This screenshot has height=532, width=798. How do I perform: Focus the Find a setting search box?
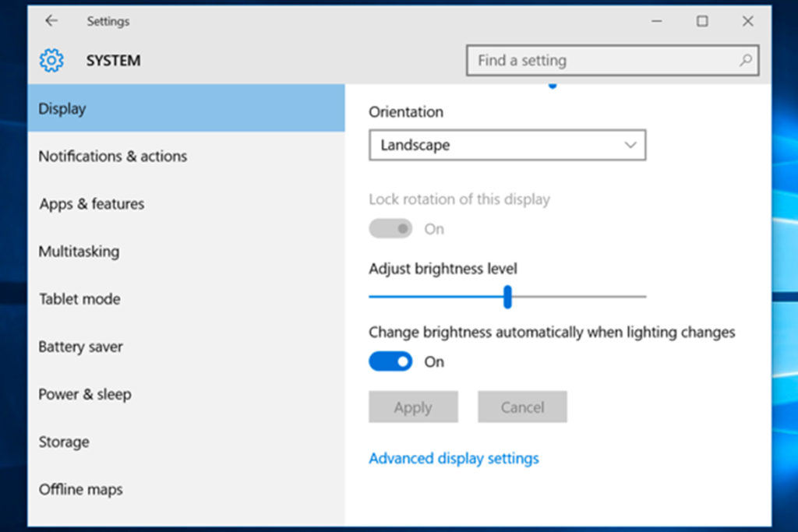pyautogui.click(x=613, y=61)
